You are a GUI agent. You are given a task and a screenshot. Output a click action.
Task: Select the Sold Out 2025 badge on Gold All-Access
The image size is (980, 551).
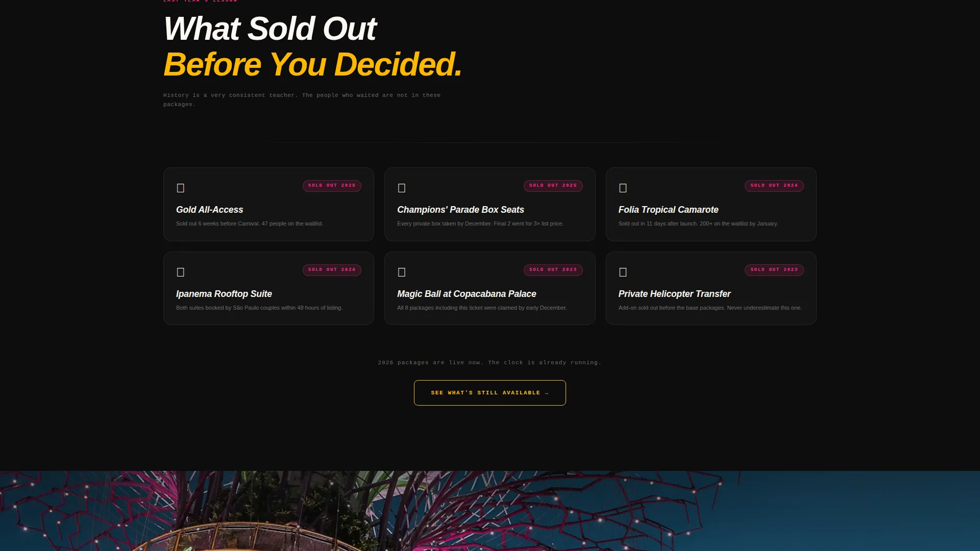tap(332, 186)
